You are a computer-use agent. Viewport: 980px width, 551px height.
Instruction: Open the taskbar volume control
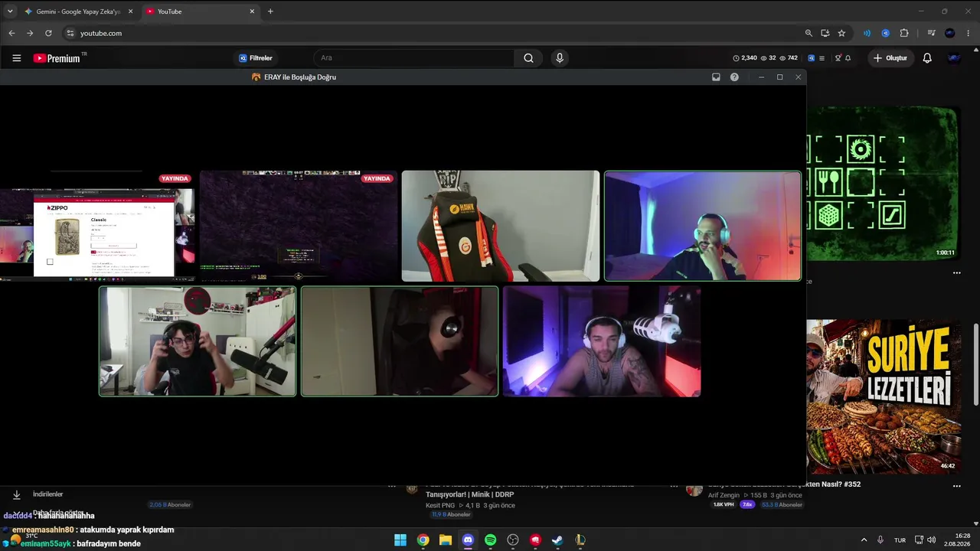tap(931, 540)
